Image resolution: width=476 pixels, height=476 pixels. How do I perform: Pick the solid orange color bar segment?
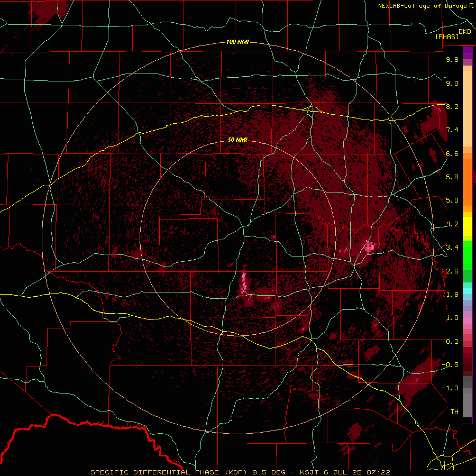pyautogui.click(x=467, y=182)
